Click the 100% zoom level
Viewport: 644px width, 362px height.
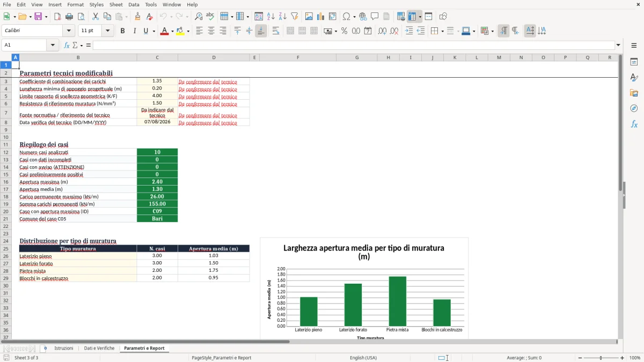635,358
